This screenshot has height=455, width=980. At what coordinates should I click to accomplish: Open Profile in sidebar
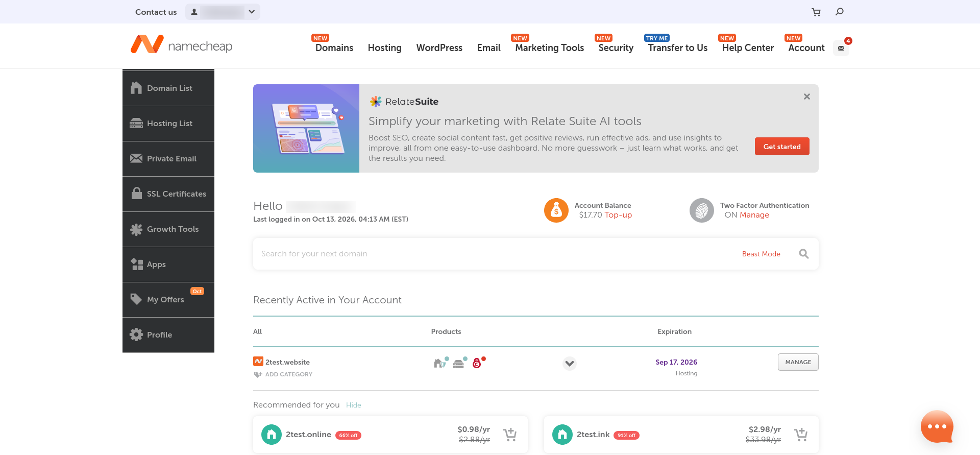coord(168,335)
